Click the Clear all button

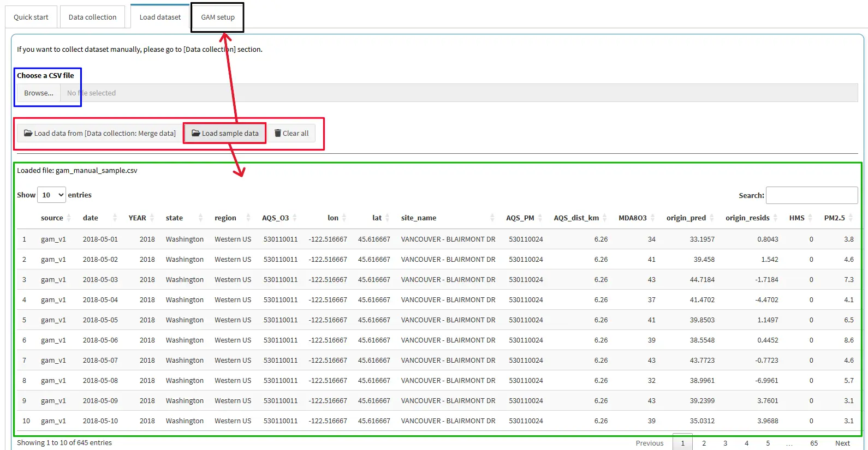(292, 133)
